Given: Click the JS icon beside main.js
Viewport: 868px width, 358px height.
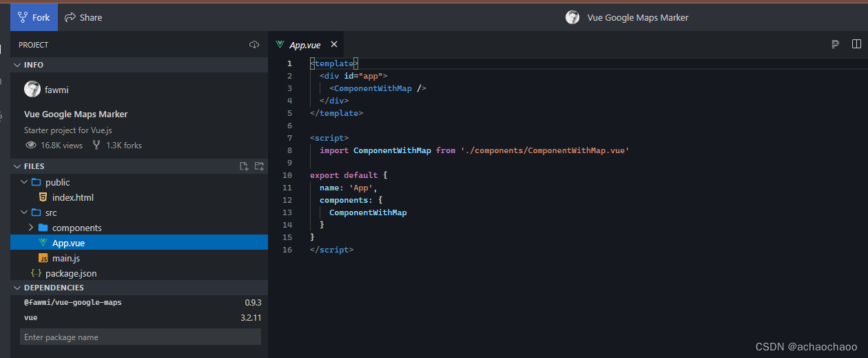Looking at the screenshot, I should [x=43, y=258].
